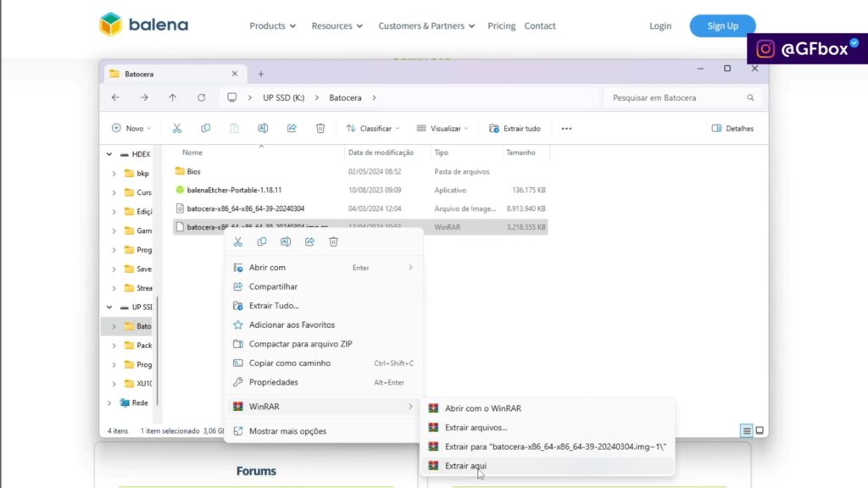868x488 pixels.
Task: Click in Pesquisar em Batocera search field
Action: pos(682,98)
